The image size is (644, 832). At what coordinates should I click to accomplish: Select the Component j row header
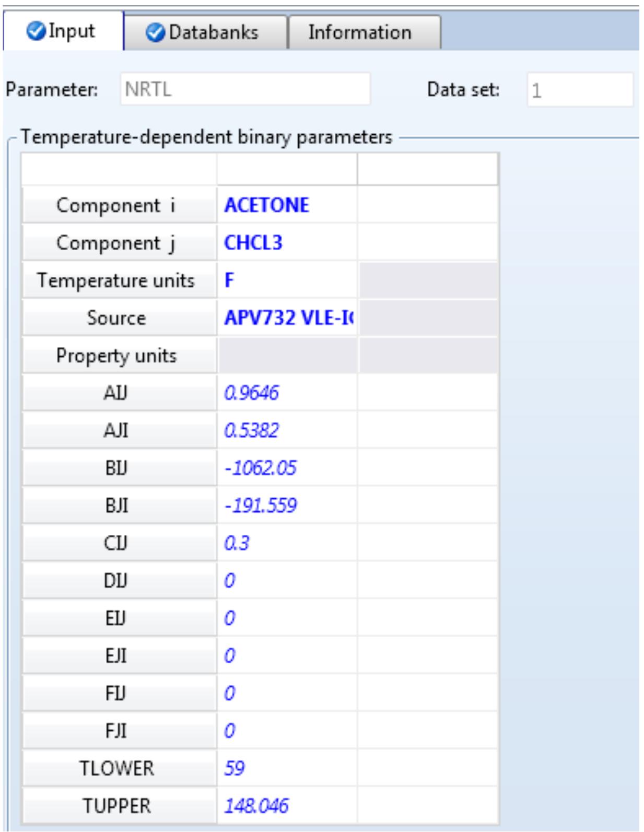pos(119,243)
